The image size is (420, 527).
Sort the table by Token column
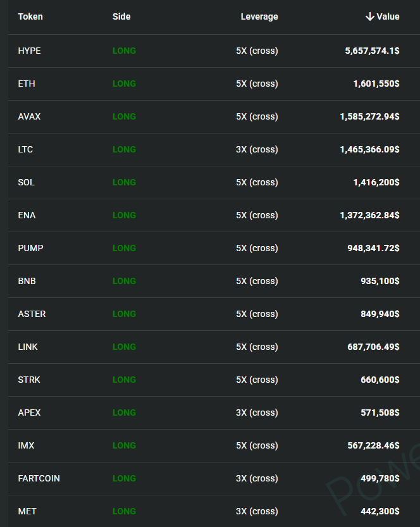click(30, 16)
